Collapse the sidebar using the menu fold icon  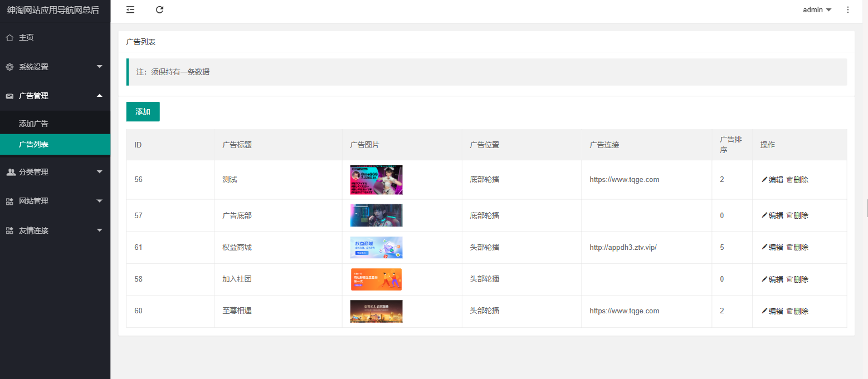pyautogui.click(x=130, y=9)
